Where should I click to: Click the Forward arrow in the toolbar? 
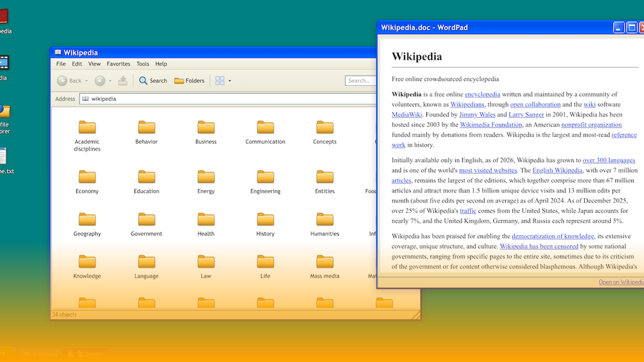100,80
